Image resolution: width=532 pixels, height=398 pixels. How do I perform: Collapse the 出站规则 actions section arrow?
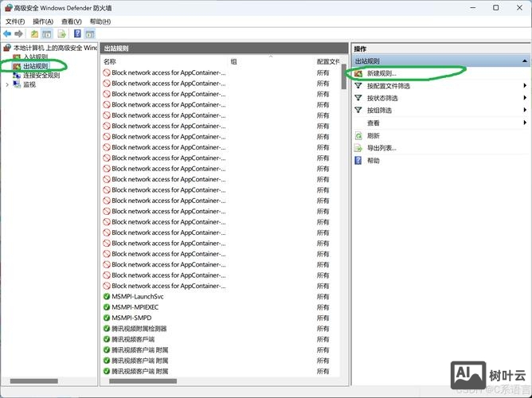coord(525,61)
